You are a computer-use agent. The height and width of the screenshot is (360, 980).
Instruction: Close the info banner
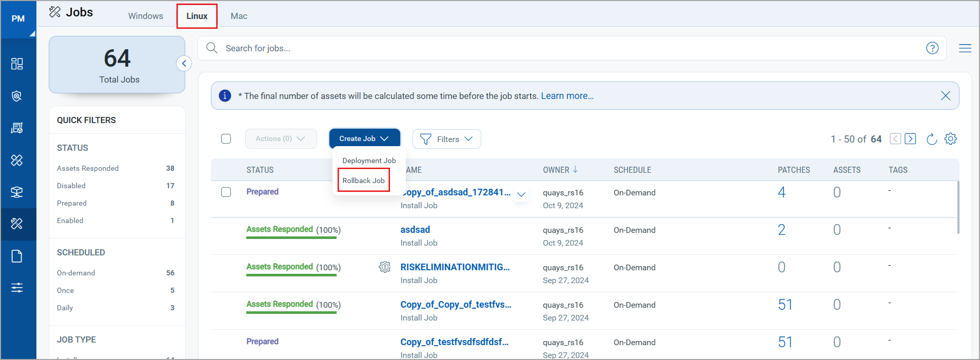[x=945, y=96]
